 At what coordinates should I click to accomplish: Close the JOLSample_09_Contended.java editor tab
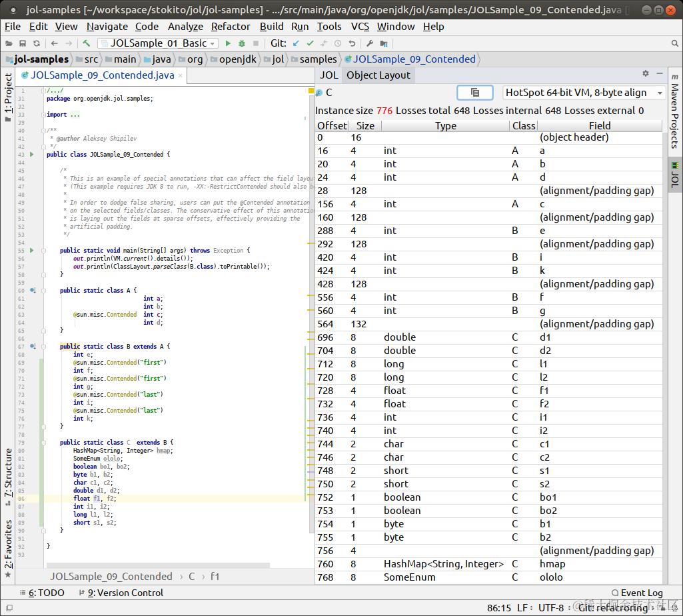[180, 75]
